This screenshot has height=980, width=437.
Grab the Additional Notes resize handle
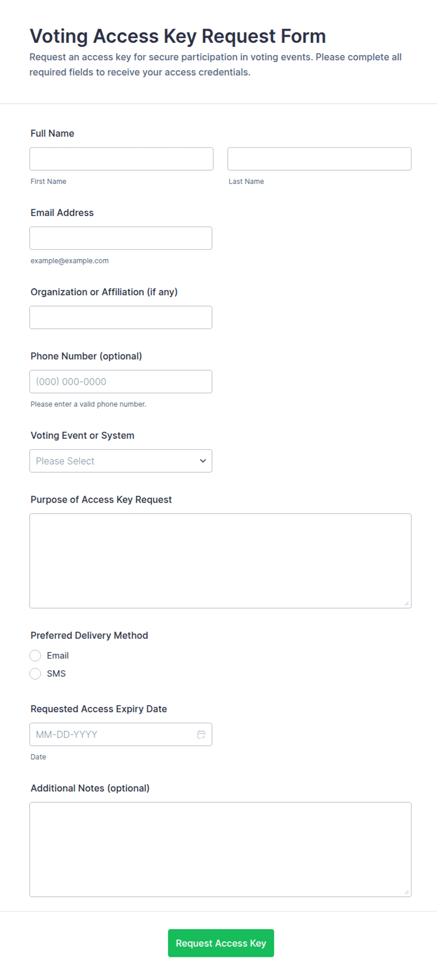407,893
